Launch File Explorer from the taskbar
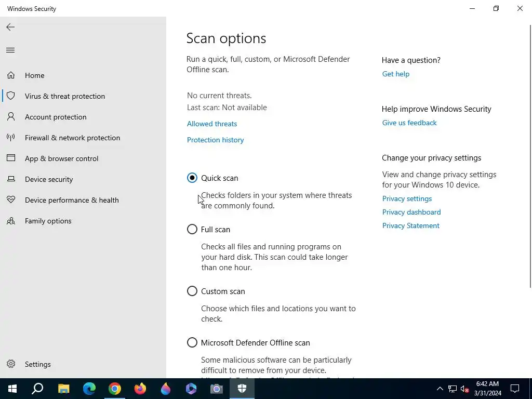Image resolution: width=532 pixels, height=399 pixels. pos(63,389)
